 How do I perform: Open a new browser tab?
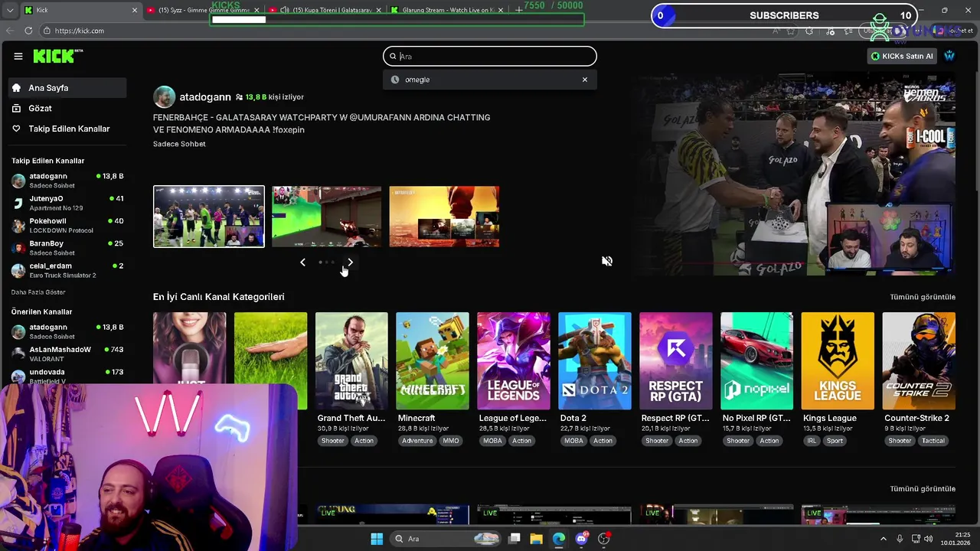pos(519,11)
